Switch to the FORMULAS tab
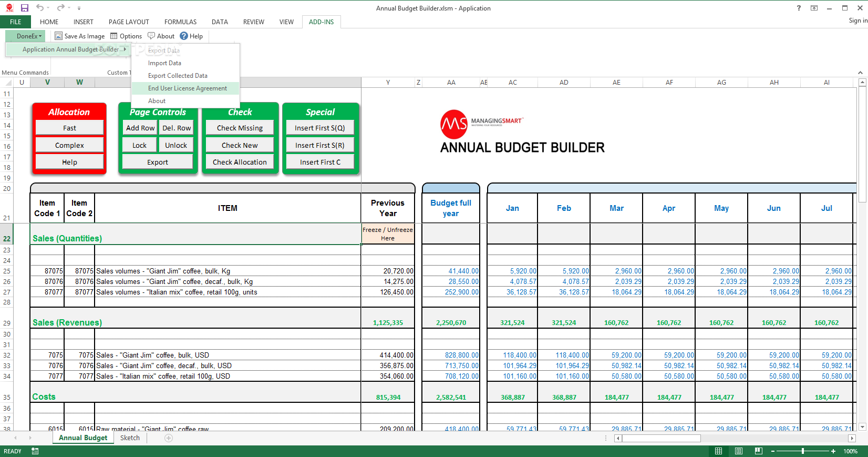The height and width of the screenshot is (457, 868). point(180,22)
